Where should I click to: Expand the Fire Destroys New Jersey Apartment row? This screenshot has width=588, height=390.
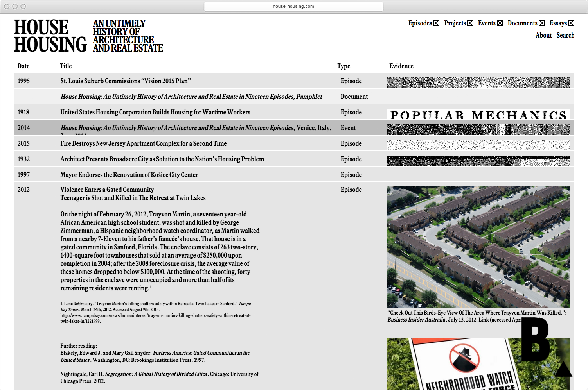pyautogui.click(x=294, y=143)
